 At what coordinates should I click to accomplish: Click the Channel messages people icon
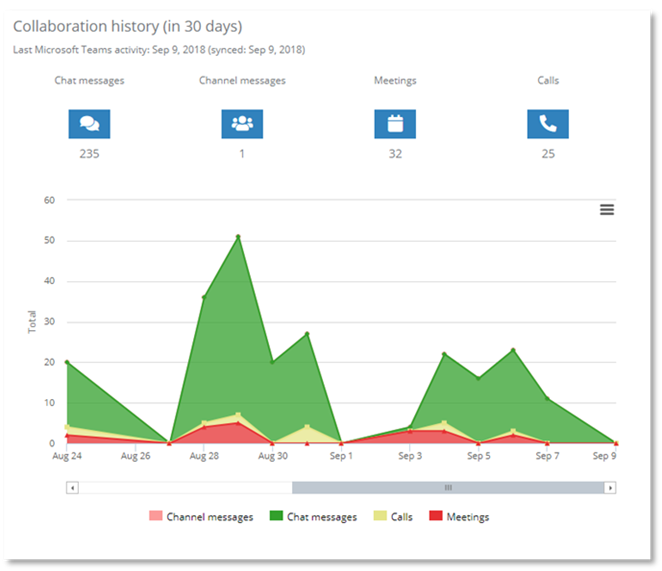click(242, 124)
